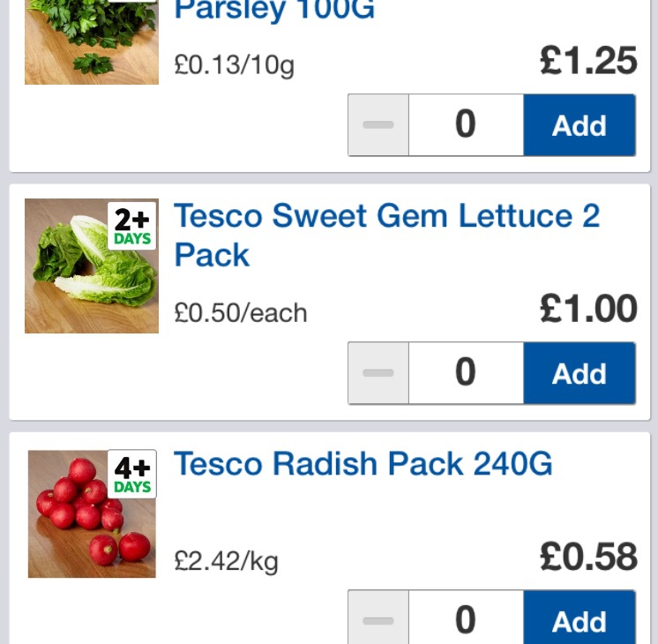658x644 pixels.
Task: Click the Radish Pack quantity field
Action: click(x=466, y=620)
